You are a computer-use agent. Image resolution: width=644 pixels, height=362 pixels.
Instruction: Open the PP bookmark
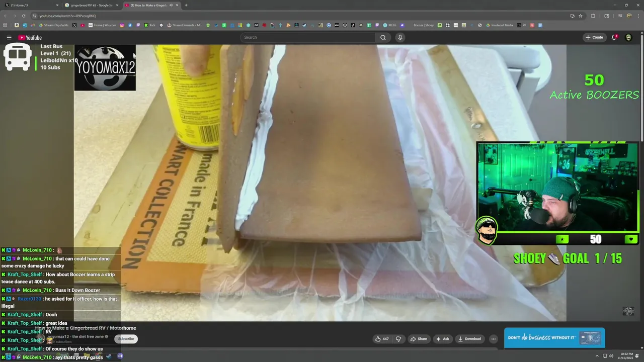coord(522,25)
